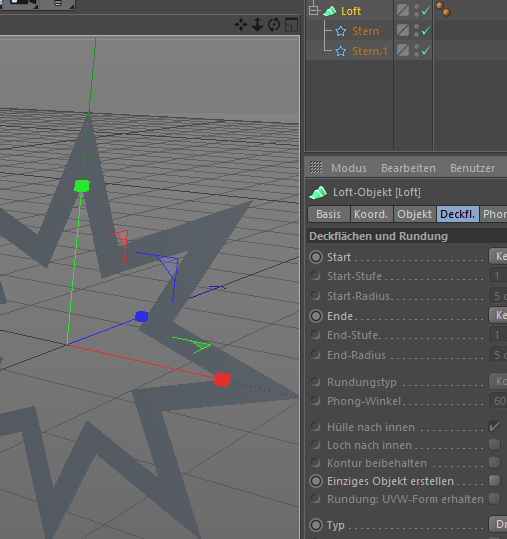Toggle the Loft enabled green checkmark
507x539 pixels.
(426, 11)
